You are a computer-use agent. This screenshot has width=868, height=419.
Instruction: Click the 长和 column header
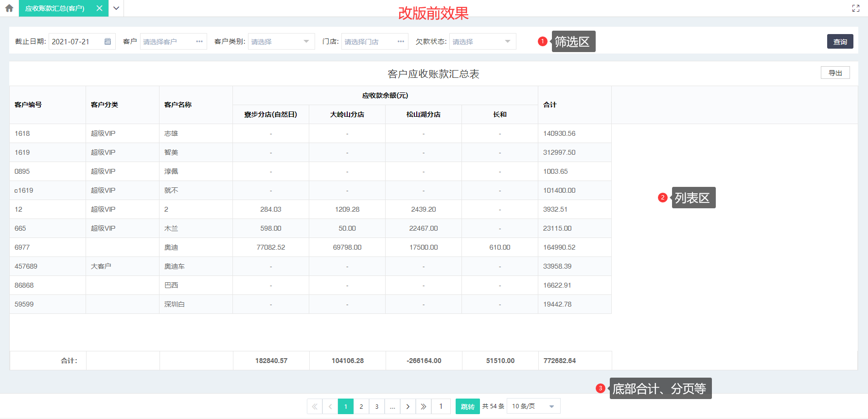(500, 114)
